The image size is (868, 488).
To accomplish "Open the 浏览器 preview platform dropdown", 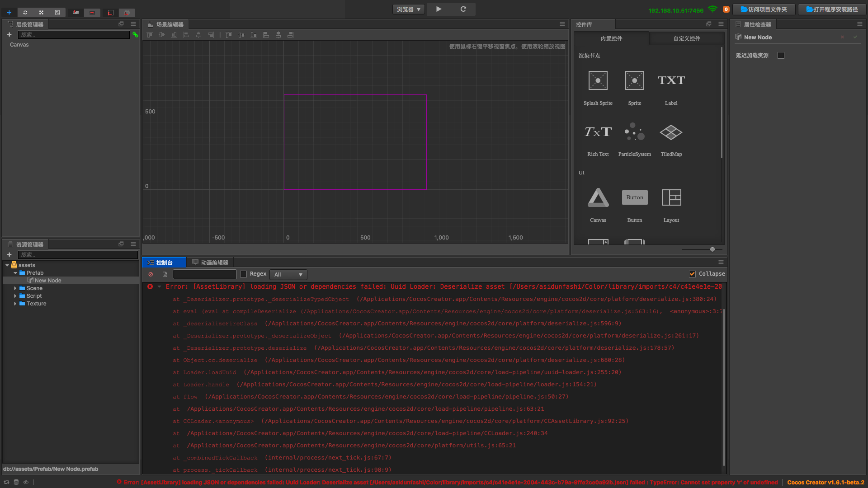I will pyautogui.click(x=408, y=9).
